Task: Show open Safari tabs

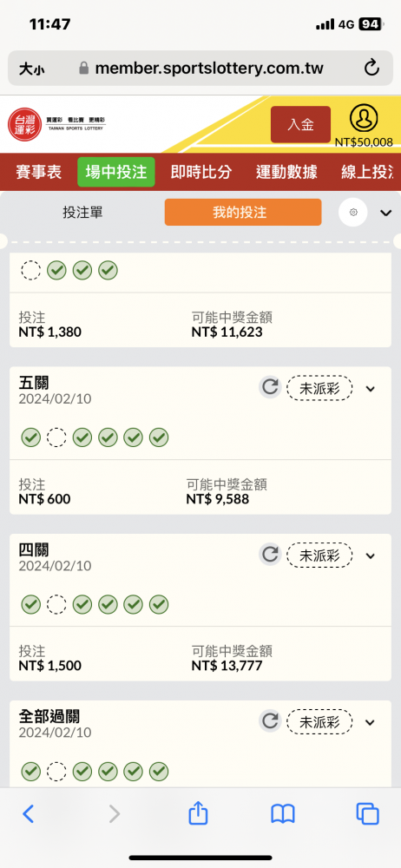Action: tap(367, 814)
